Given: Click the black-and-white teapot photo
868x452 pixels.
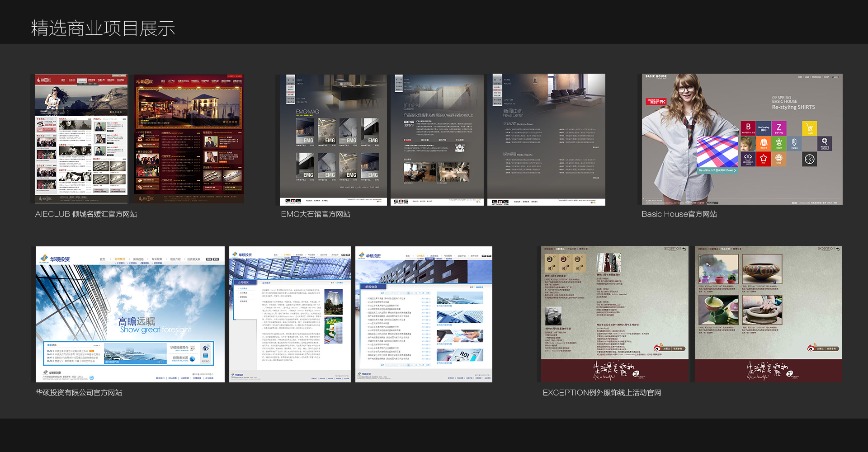Looking at the screenshot, I should click(553, 315).
